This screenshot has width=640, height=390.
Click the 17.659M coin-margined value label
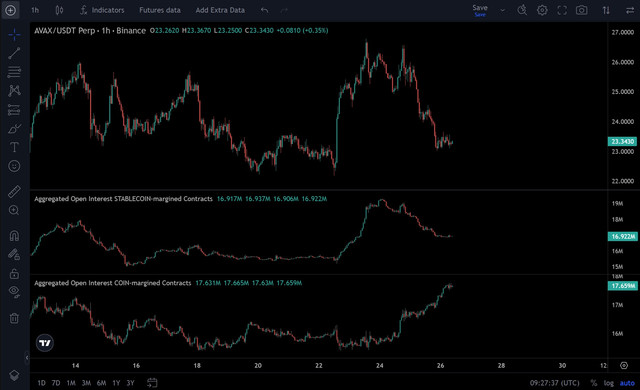pos(622,286)
